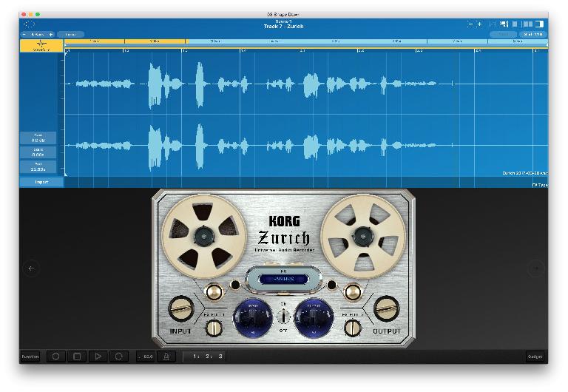
Task: Open the FX type selector display
Action: pos(284,279)
